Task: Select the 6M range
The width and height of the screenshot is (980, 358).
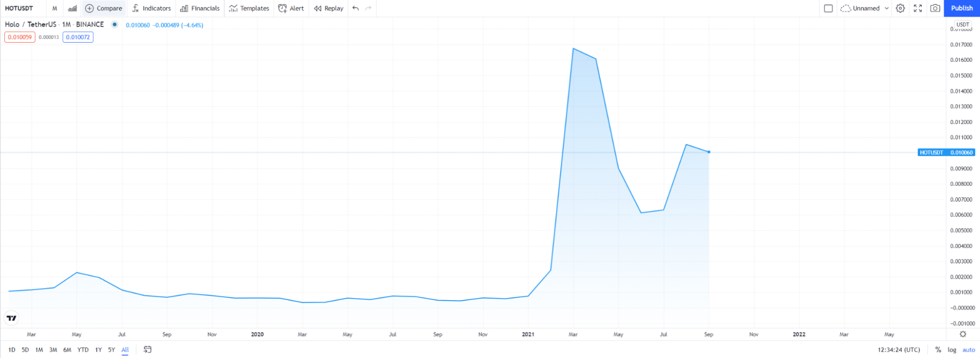Action: click(x=67, y=350)
